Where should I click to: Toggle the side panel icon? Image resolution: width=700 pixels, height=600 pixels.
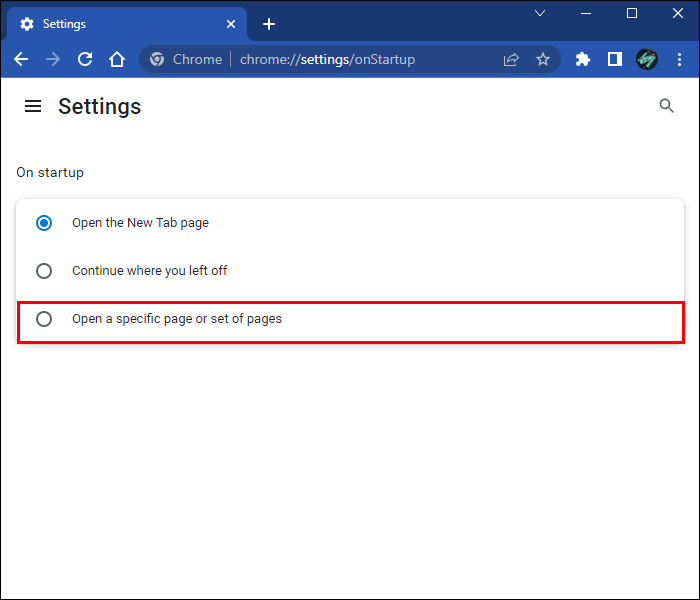coord(615,59)
